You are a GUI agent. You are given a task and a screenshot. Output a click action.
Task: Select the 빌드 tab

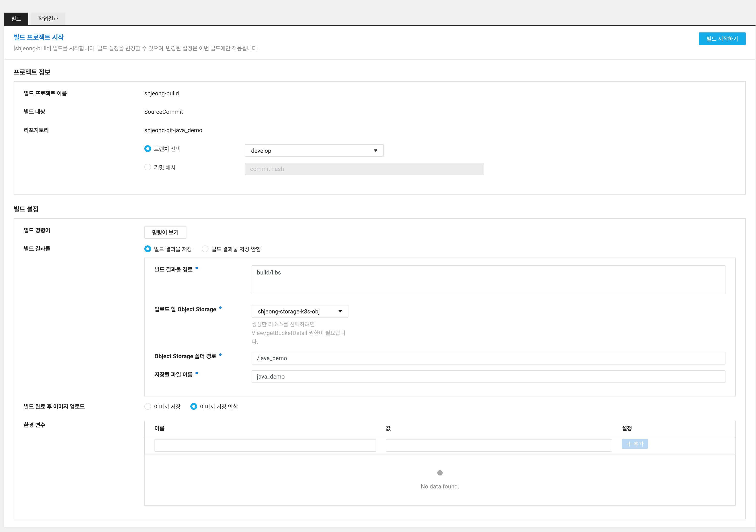(x=15, y=19)
